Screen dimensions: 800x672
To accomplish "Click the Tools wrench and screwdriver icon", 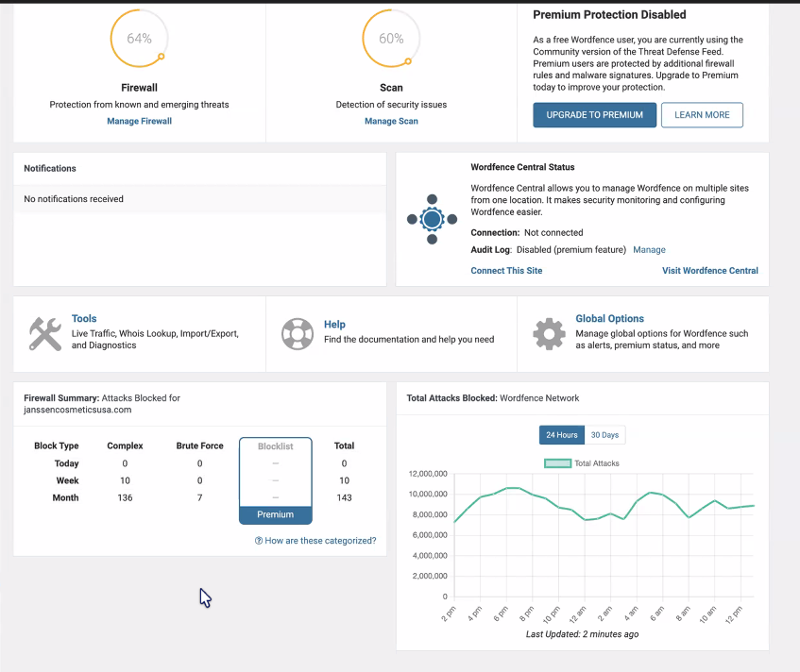I will (x=45, y=334).
